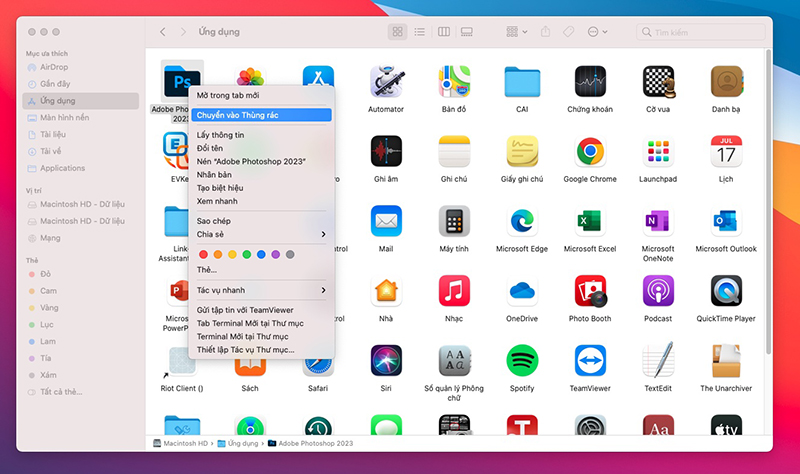The height and width of the screenshot is (474, 800).
Task: Open the Cờ vua chess app
Action: (658, 82)
